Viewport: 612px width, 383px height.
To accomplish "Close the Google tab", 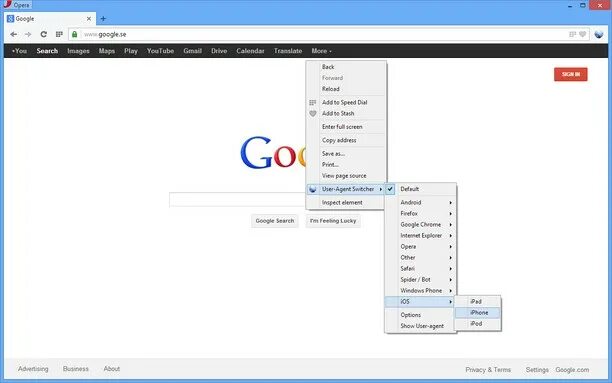I will click(x=89, y=18).
